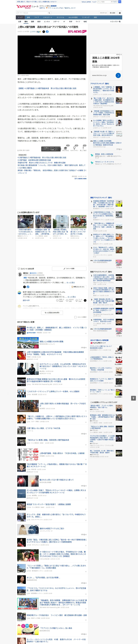138x644 pixels.
Task: Select the みんなの意見 tab
Action: pos(73,17)
